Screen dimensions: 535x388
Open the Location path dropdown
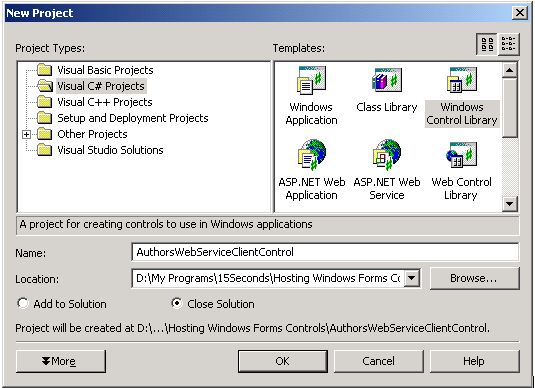pyautogui.click(x=412, y=278)
